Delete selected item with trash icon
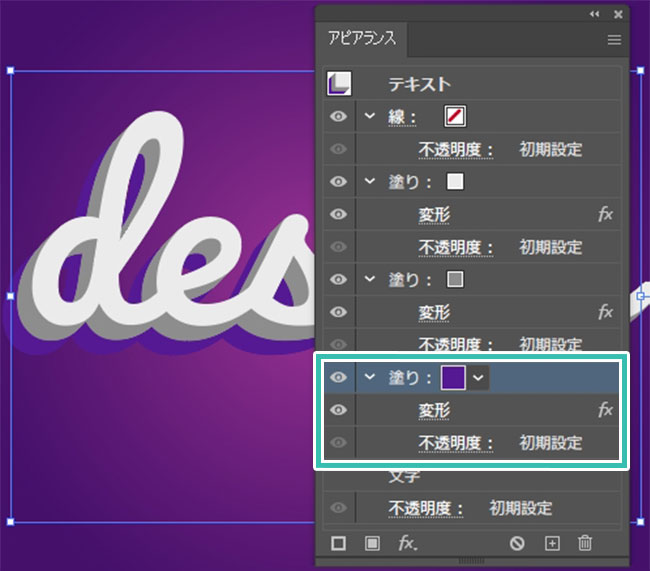 pyautogui.click(x=585, y=543)
